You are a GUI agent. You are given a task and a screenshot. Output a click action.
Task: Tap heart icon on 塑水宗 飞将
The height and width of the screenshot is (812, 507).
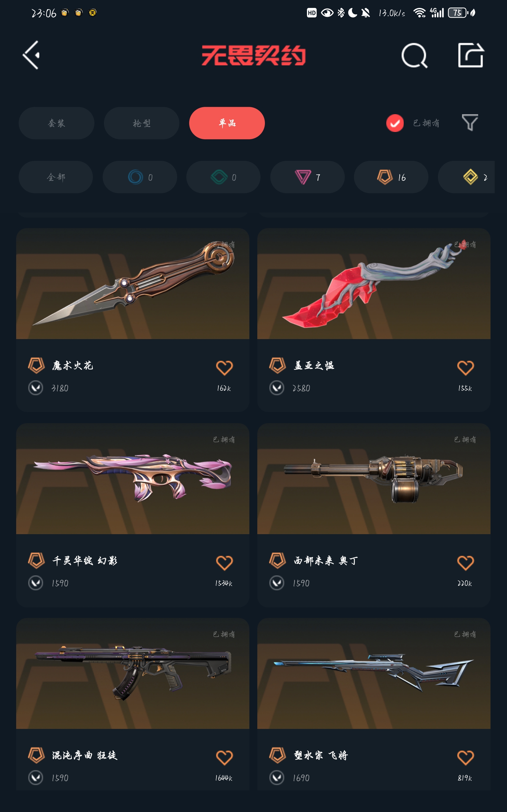click(465, 757)
